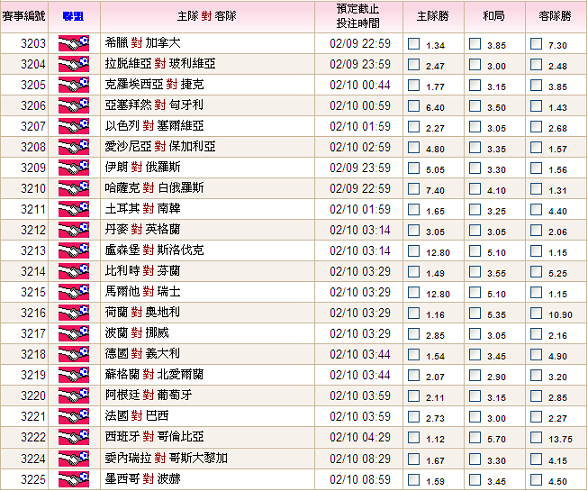The width and height of the screenshot is (588, 491).
Task: Tick home win 12.80 for 馬爾他 對 瑞士
Action: [x=414, y=293]
